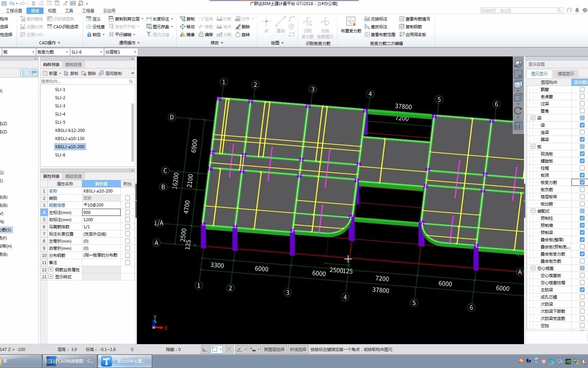Check the 附加 box for 钢筋信息
The width and height of the screenshot is (588, 368).
[128, 205]
